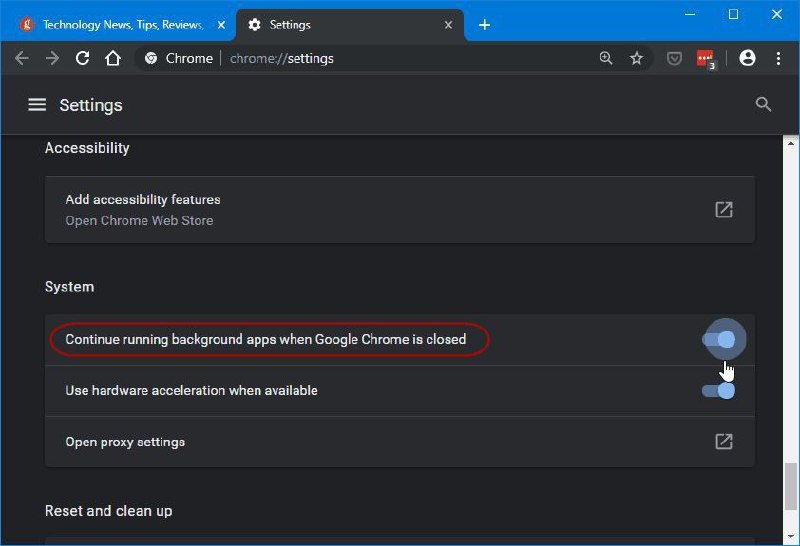800x546 pixels.
Task: Click Use hardware acceleration when available label
Action: (191, 391)
